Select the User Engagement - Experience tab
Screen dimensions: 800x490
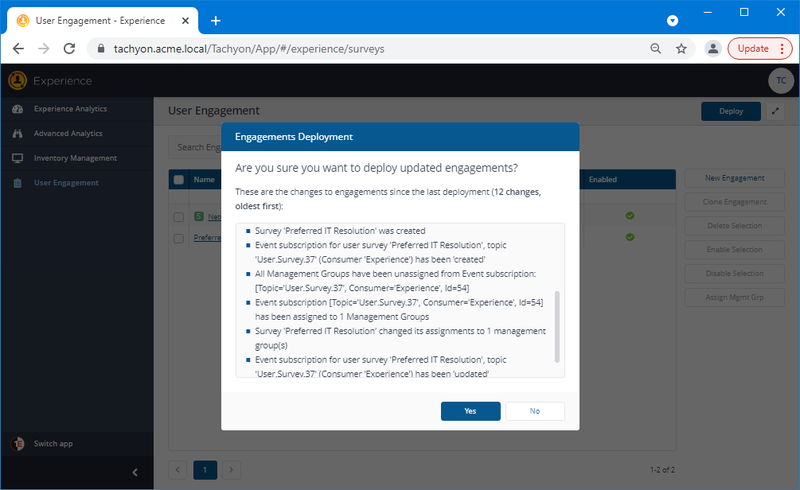[x=102, y=20]
